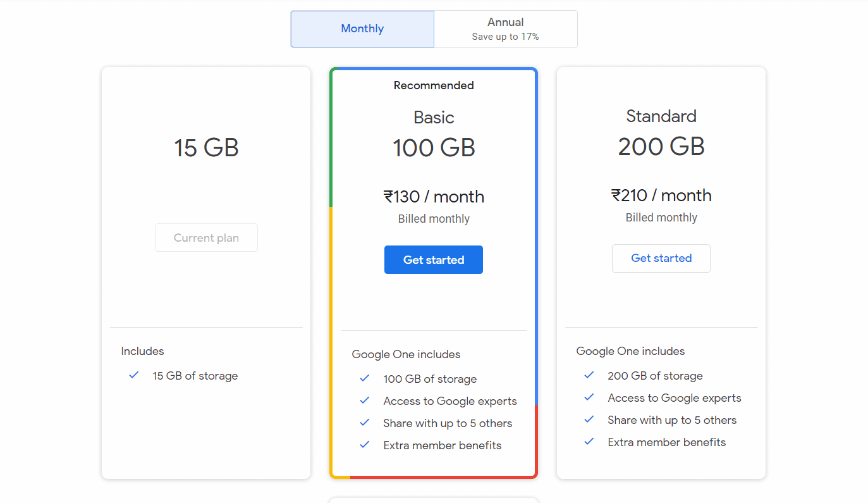The image size is (868, 503).
Task: Click "Billed monthly" under the Basic plan
Action: tap(434, 219)
